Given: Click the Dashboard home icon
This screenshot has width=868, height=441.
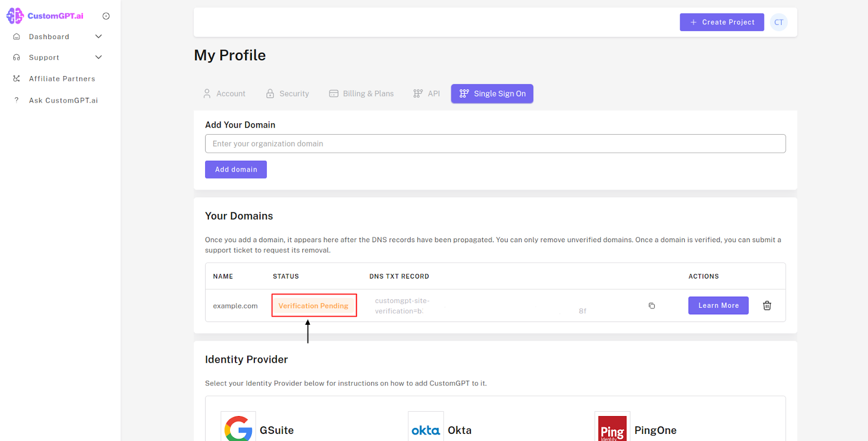Looking at the screenshot, I should point(17,36).
